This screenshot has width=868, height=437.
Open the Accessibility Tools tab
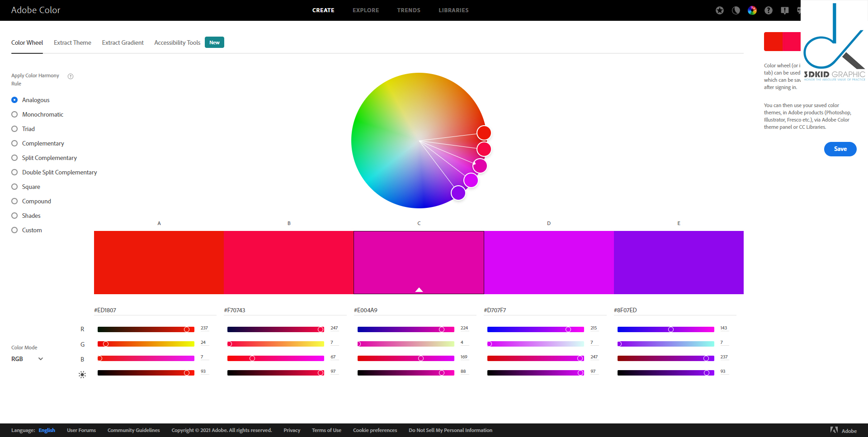click(177, 42)
